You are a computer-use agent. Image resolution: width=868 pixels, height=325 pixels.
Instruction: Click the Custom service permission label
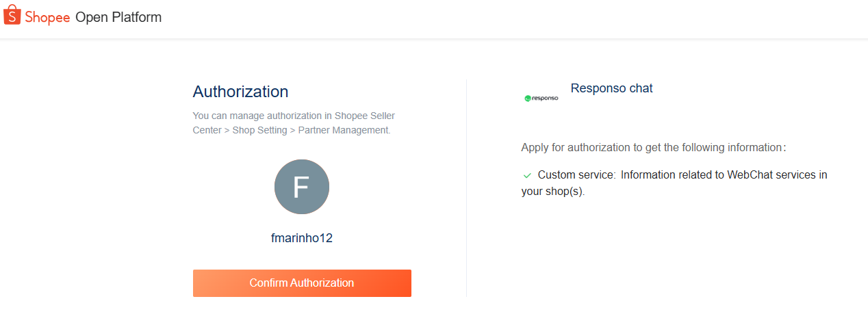click(x=576, y=175)
